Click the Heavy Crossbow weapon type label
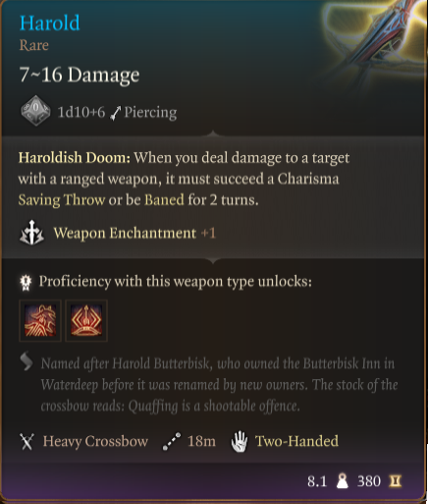The image size is (428, 504). 95,441
